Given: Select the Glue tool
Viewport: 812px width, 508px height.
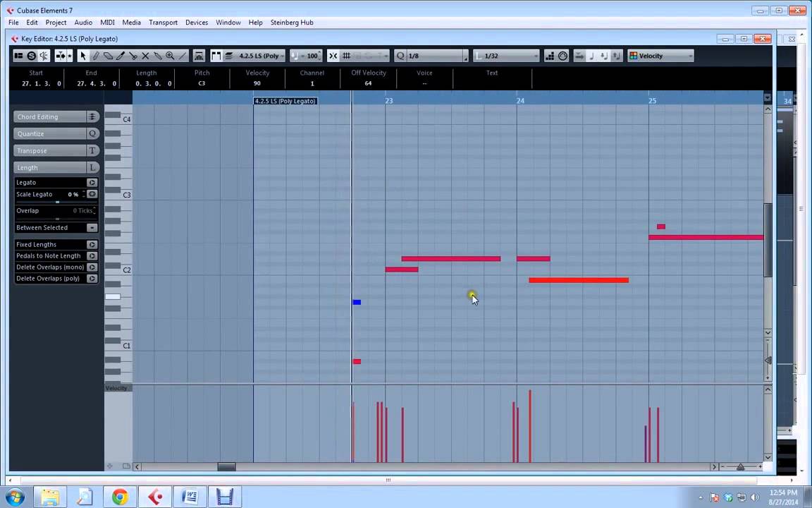Looking at the screenshot, I should (158, 56).
